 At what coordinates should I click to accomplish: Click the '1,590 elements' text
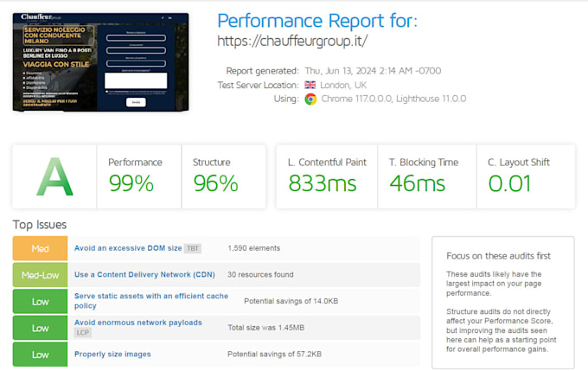pyautogui.click(x=254, y=248)
